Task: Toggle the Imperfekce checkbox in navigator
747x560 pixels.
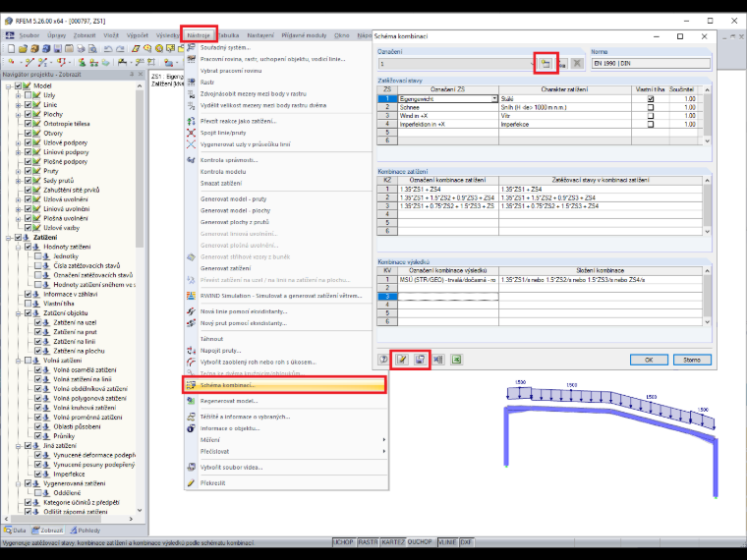Action: [38, 474]
